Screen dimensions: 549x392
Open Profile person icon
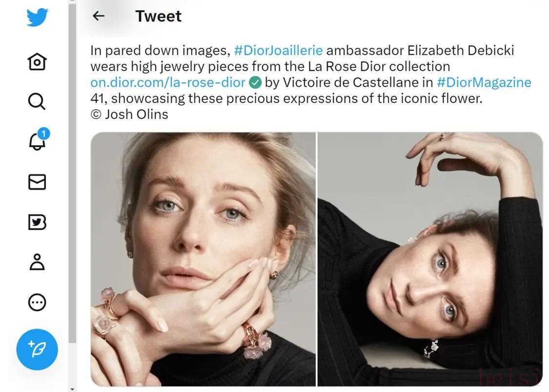(x=37, y=262)
